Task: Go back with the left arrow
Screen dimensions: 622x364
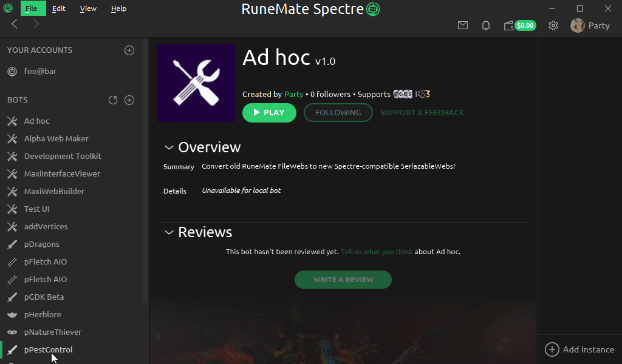Action: click(x=15, y=24)
